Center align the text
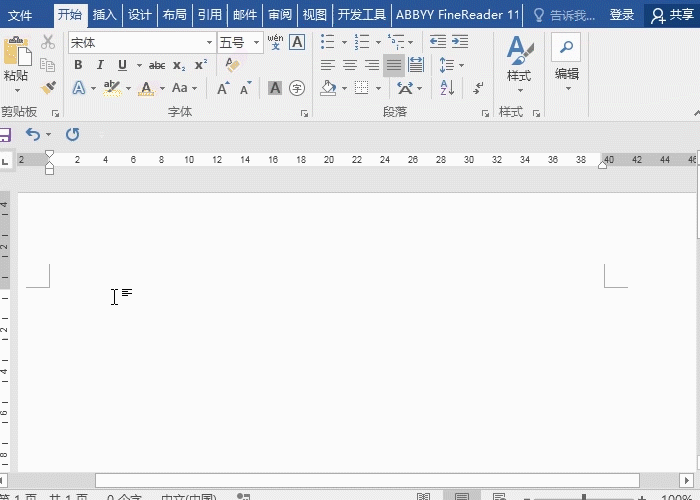Viewport: 700px width, 500px height. (x=350, y=65)
